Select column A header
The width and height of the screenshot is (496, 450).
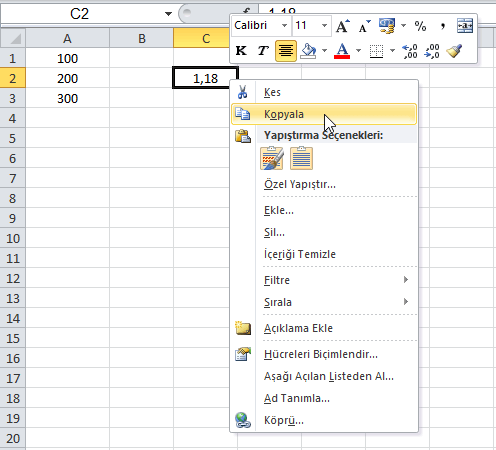[x=67, y=38]
